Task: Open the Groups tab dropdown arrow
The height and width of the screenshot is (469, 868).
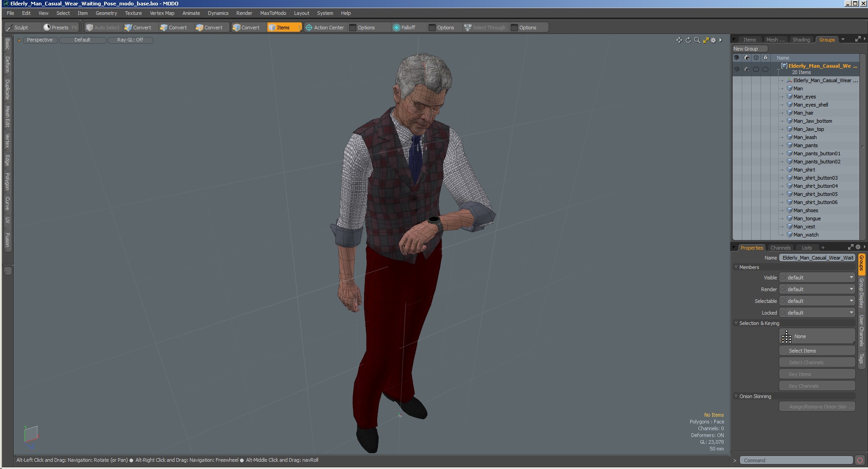Action: (843, 39)
